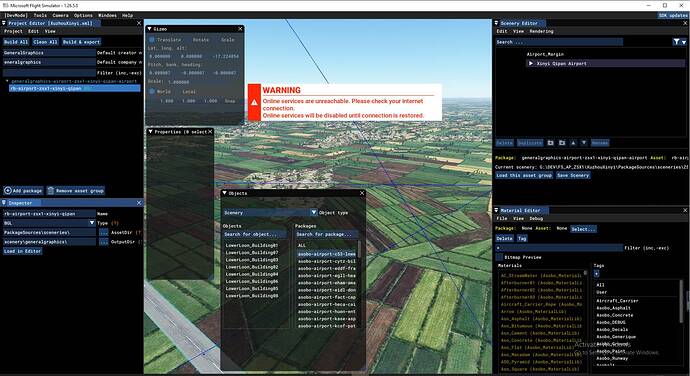Click the SDK updates button
This screenshot has width=690, height=376.
click(x=673, y=15)
